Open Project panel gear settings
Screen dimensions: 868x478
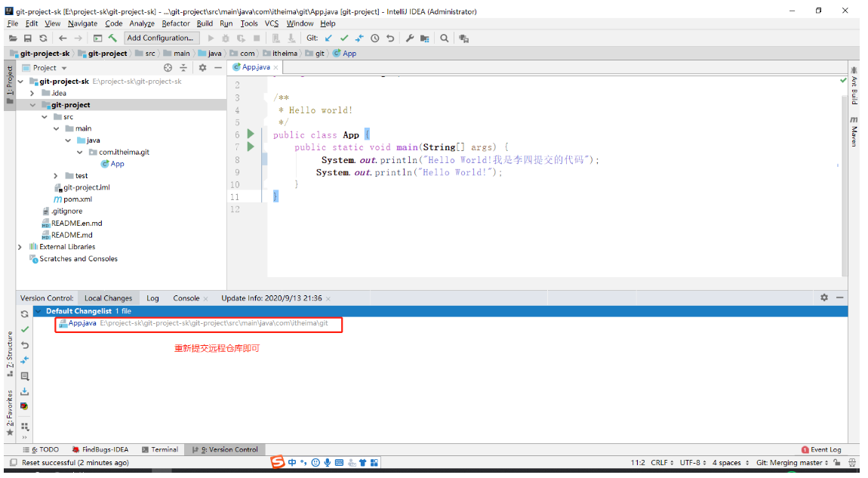point(202,67)
